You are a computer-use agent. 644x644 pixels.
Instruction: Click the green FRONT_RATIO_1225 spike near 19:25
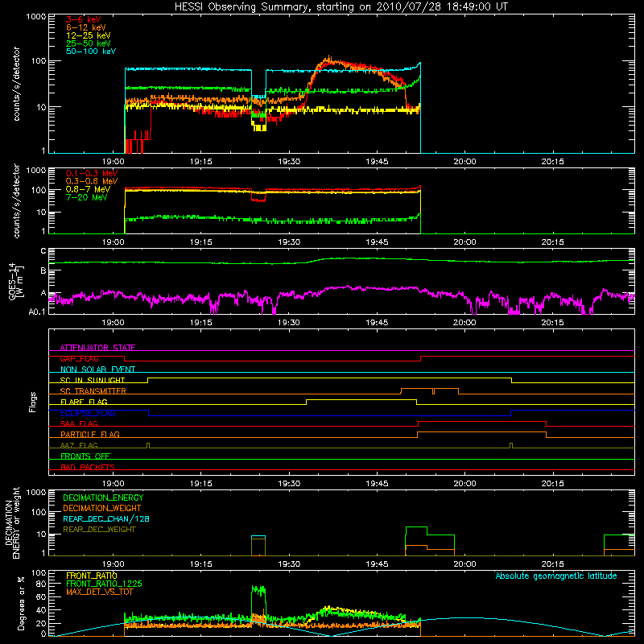tap(258, 591)
